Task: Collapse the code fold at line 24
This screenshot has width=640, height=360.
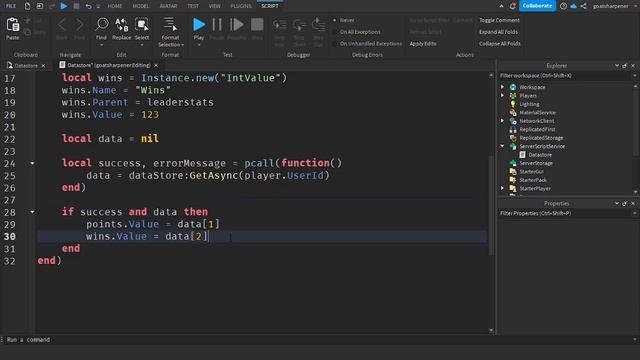Action: 32,163
